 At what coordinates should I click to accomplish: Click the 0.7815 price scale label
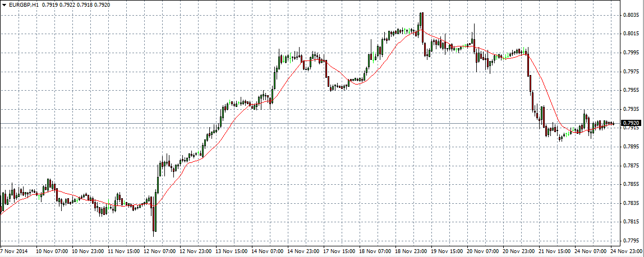click(631, 222)
